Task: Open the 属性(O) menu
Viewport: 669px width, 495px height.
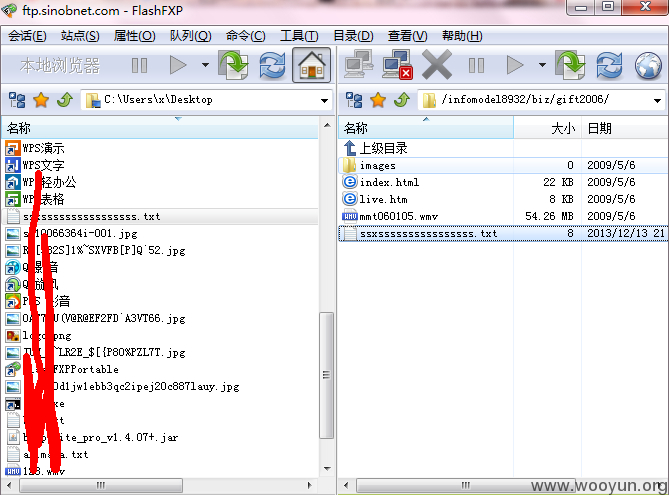Action: click(134, 36)
